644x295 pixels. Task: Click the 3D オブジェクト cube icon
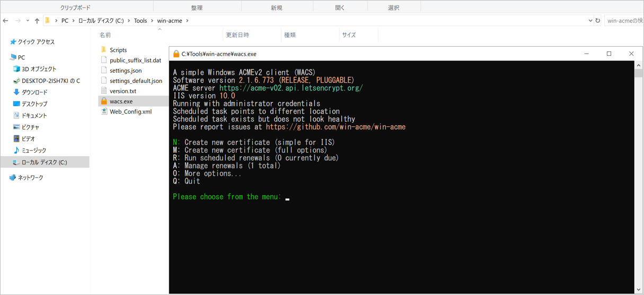[x=16, y=69]
